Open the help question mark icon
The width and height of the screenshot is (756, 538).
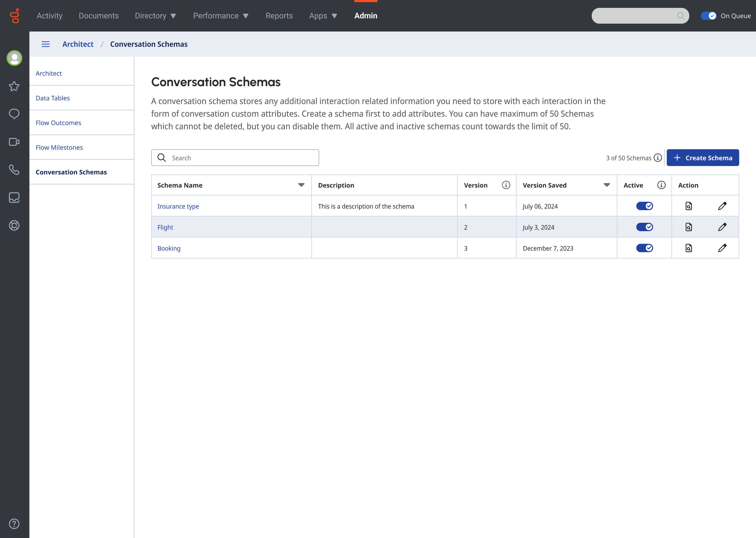point(14,524)
